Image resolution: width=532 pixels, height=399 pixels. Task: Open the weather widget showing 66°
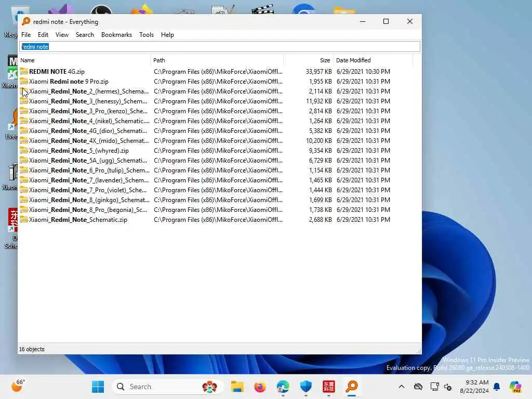18,386
